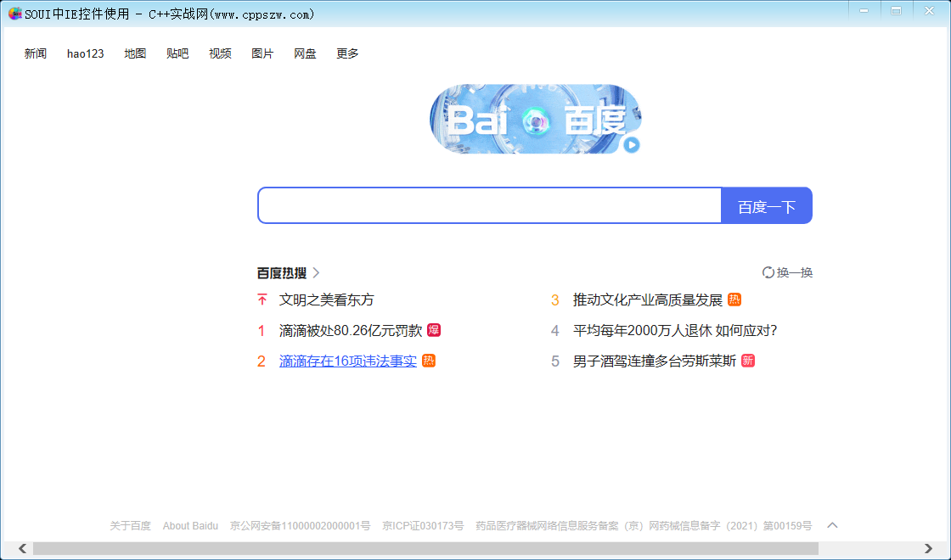The width and height of the screenshot is (951, 560).
Task: Collapse footer with the up chevron
Action: click(x=832, y=525)
